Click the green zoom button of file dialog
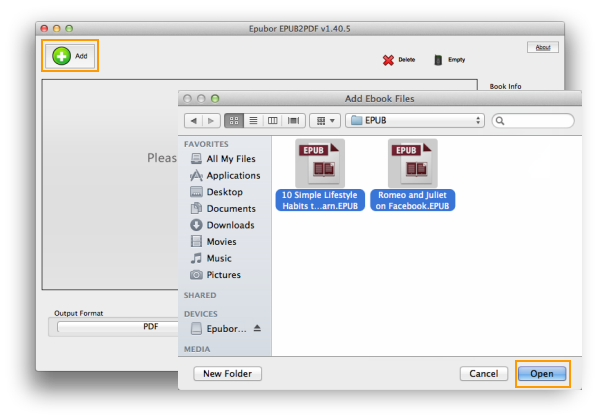The image size is (600, 420). click(x=215, y=99)
